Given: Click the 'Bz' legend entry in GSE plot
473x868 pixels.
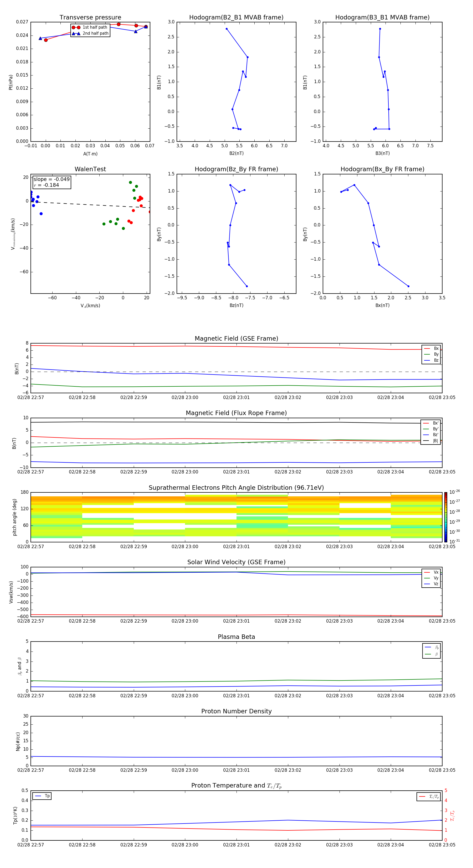Looking at the screenshot, I should [431, 360].
